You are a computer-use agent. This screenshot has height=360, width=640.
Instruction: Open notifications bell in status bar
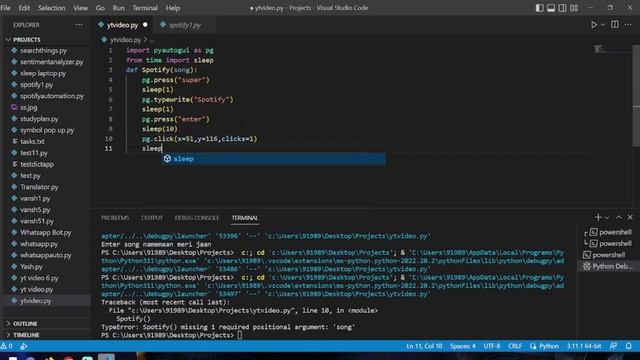click(x=629, y=346)
